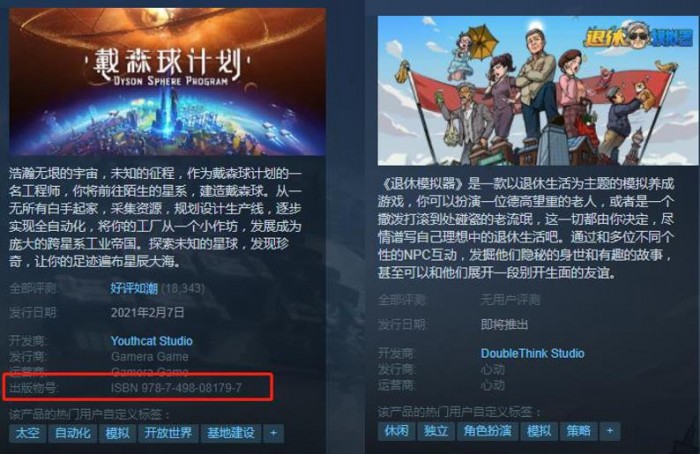This screenshot has height=454, width=700.
Task: Select the 策略 tag
Action: [x=578, y=431]
